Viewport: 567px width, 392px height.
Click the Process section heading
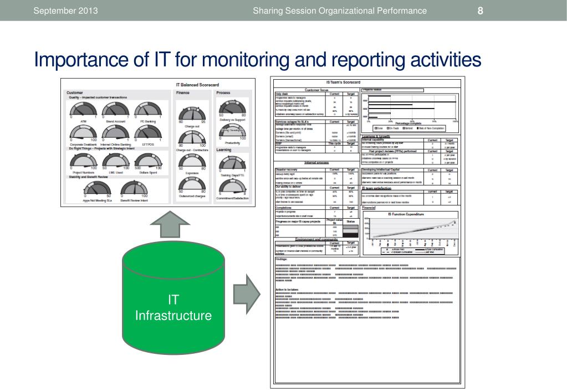(x=223, y=93)
